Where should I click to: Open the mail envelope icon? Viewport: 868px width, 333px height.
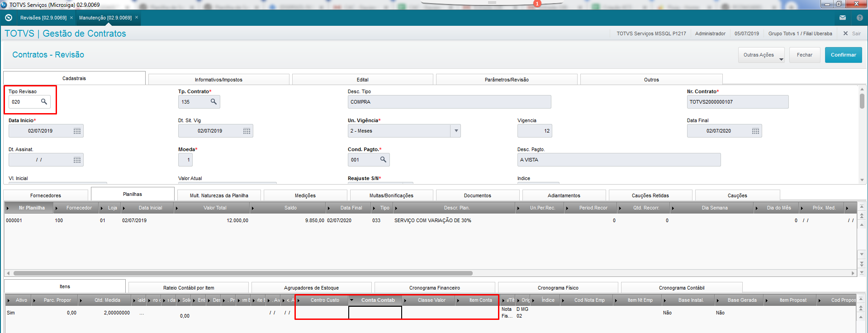(x=843, y=18)
